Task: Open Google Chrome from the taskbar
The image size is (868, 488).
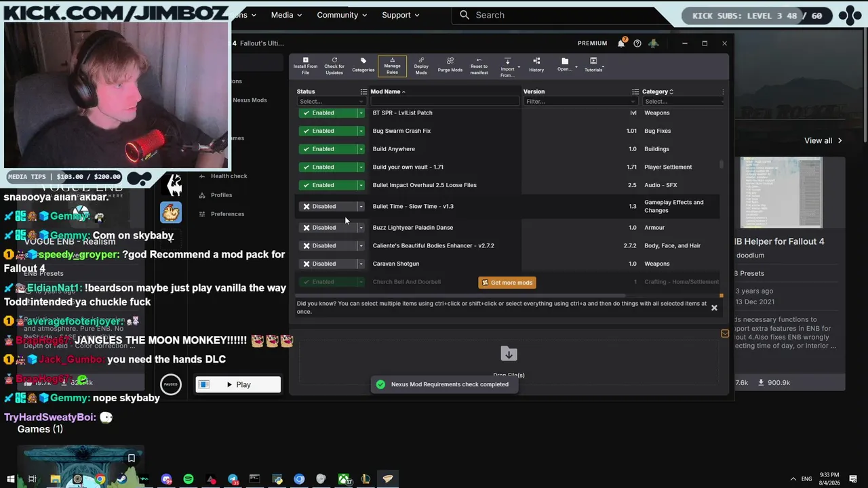Action: coord(100,479)
